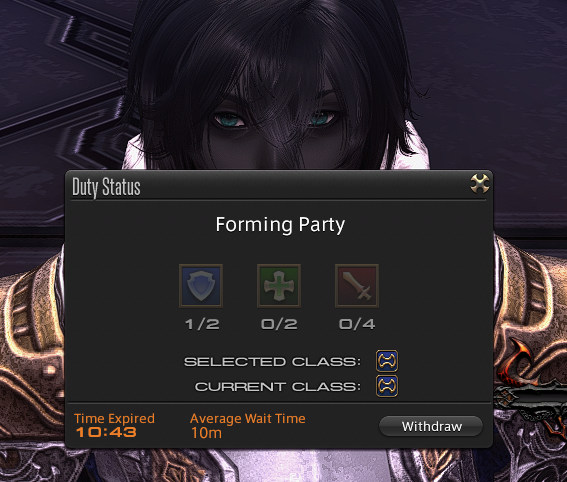
Task: Click the DPS role sword icon
Action: pyautogui.click(x=357, y=286)
